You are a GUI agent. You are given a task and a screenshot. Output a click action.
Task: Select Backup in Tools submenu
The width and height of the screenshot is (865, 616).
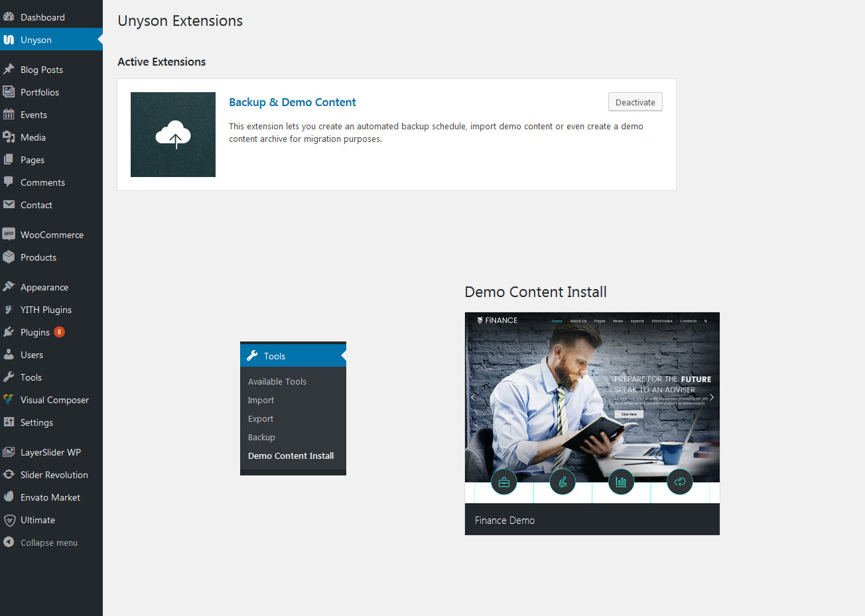261,437
